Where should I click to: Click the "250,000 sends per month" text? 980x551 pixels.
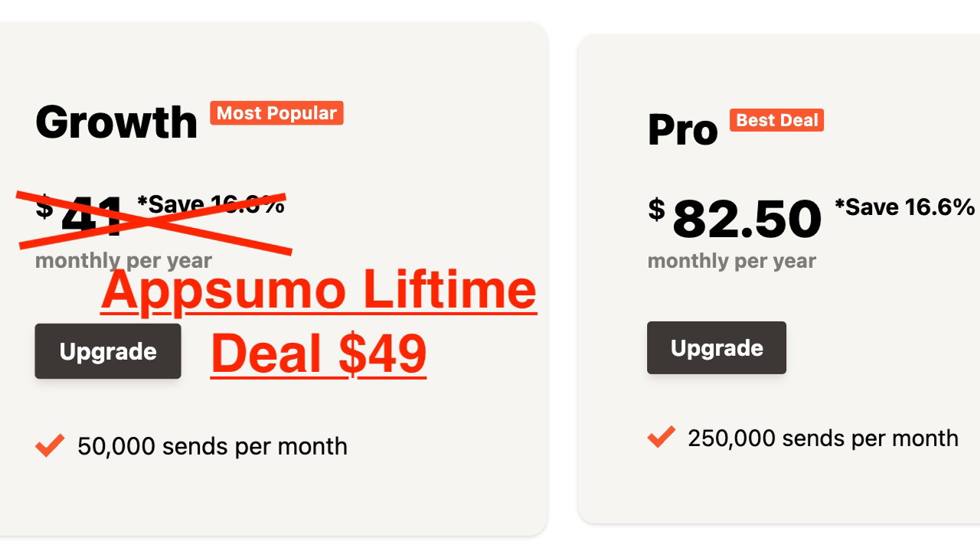[x=823, y=438]
